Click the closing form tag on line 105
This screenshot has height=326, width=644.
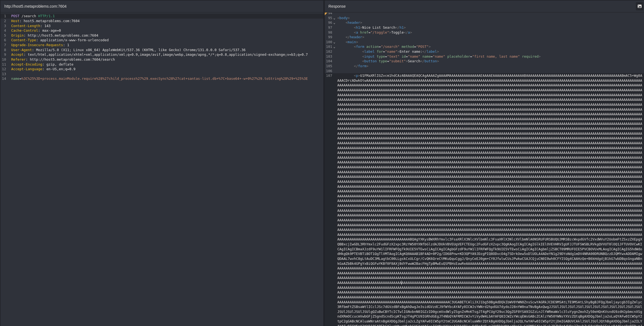[x=361, y=66]
